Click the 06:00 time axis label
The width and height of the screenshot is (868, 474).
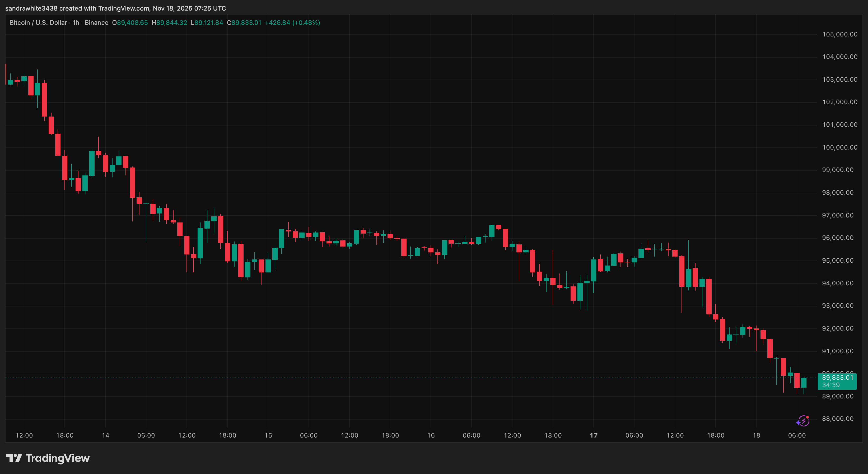point(797,435)
